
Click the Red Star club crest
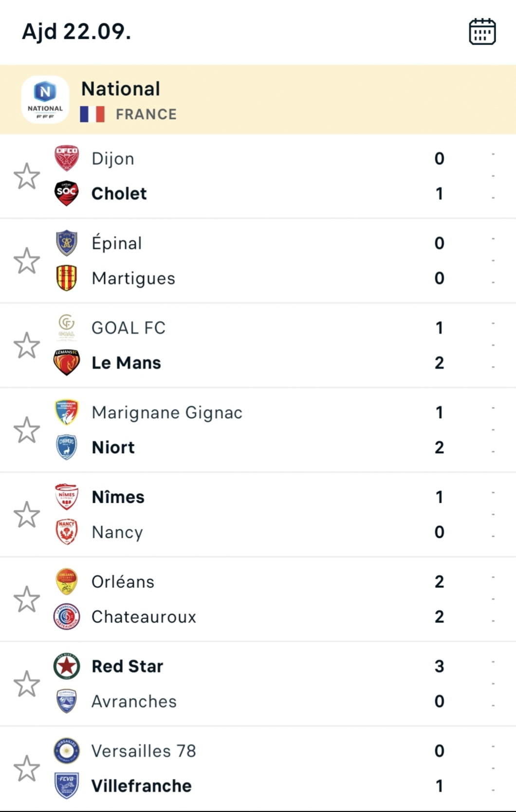[x=67, y=666]
